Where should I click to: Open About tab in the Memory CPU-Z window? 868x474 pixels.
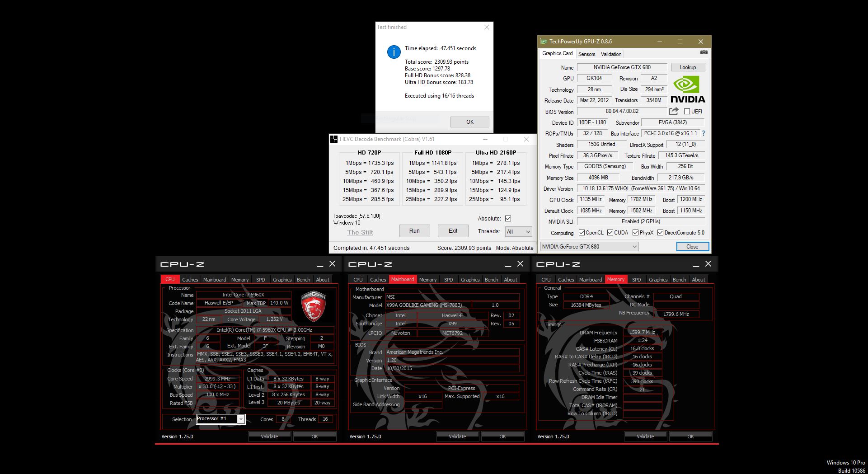[698, 280]
